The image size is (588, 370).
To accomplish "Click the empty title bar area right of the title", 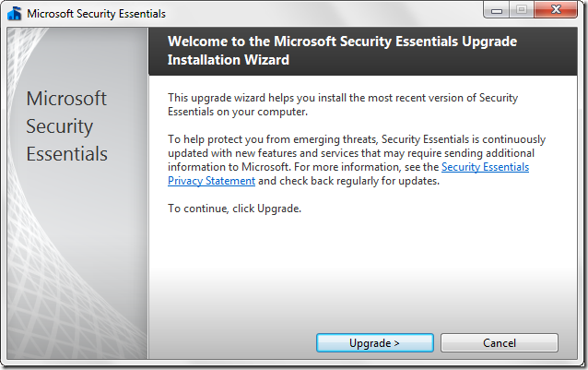I will [323, 14].
